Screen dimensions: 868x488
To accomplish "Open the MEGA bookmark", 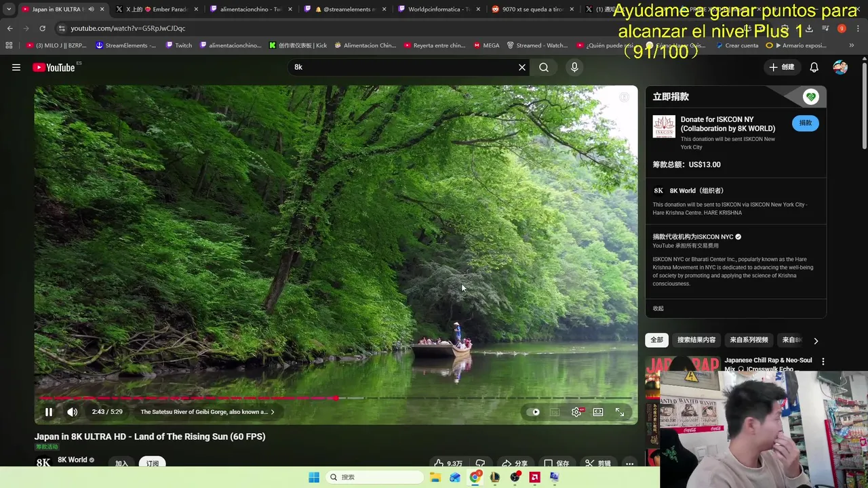I will pos(486,45).
